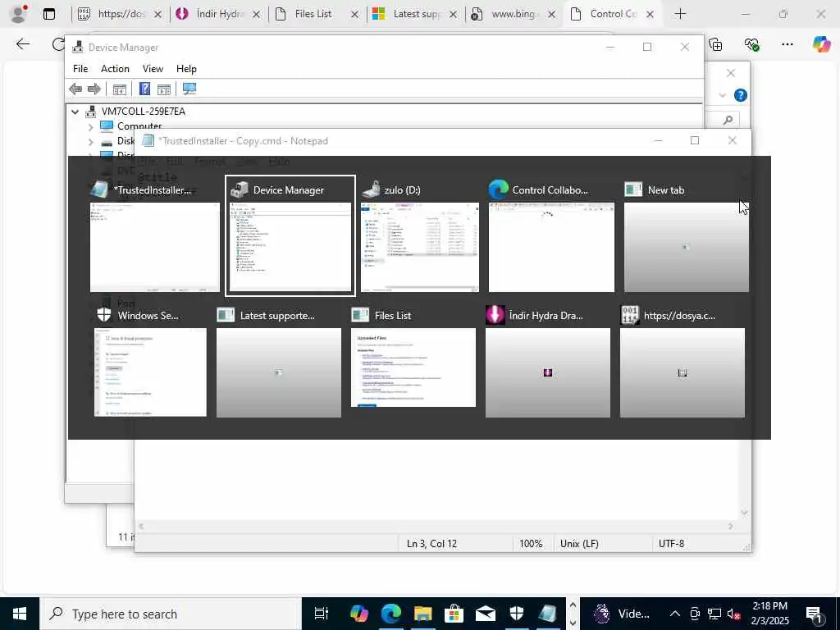Open Task View from the taskbar

coord(321,614)
